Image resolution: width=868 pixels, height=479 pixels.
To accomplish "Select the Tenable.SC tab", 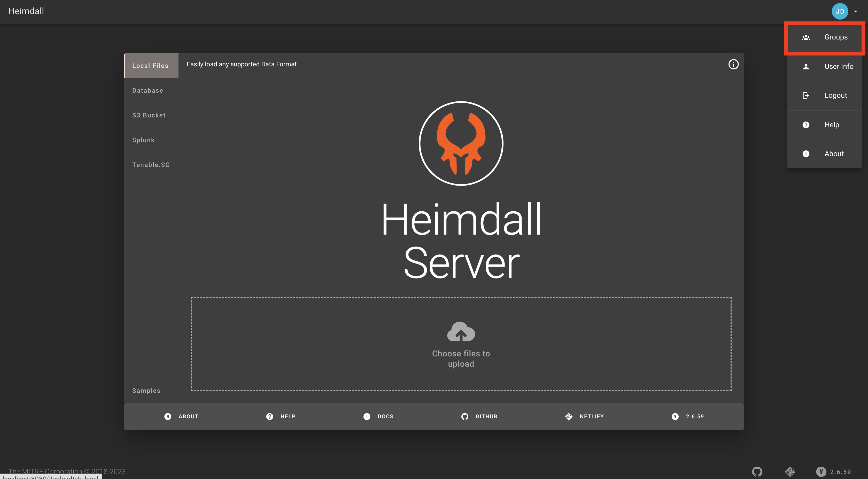I will point(151,165).
